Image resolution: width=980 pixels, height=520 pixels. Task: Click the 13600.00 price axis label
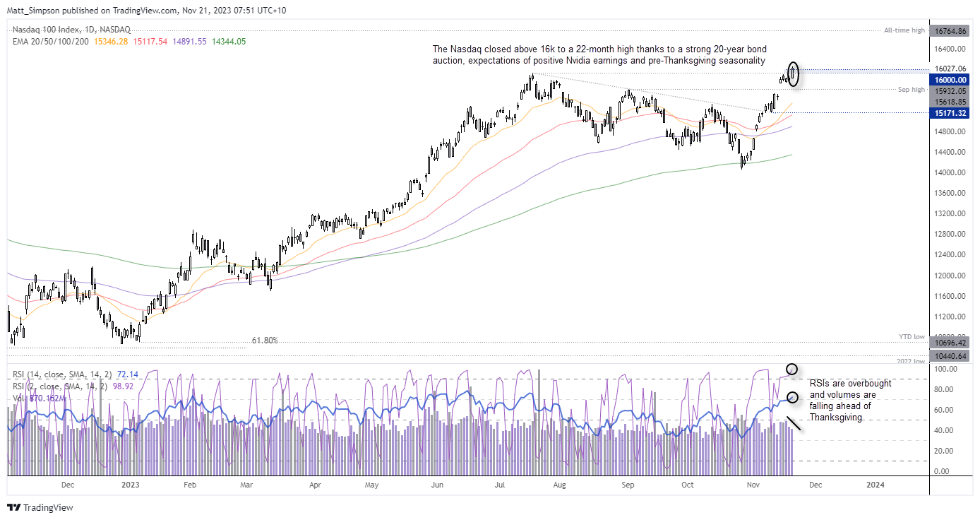950,193
